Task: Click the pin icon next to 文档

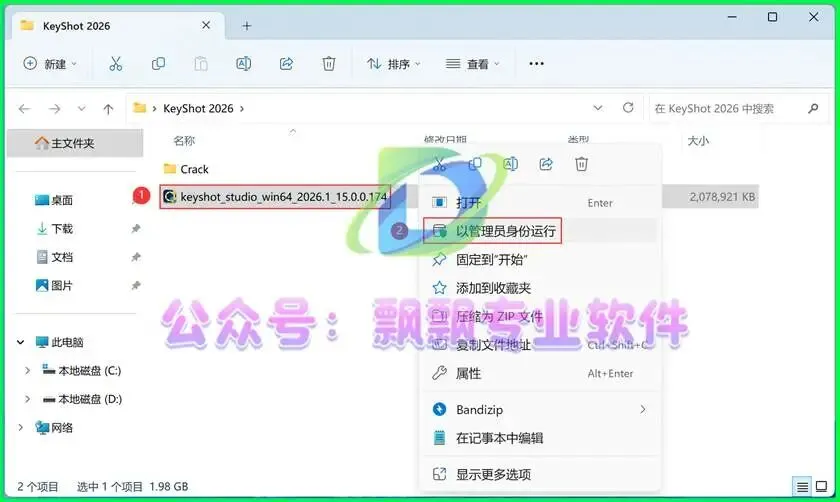Action: click(136, 257)
